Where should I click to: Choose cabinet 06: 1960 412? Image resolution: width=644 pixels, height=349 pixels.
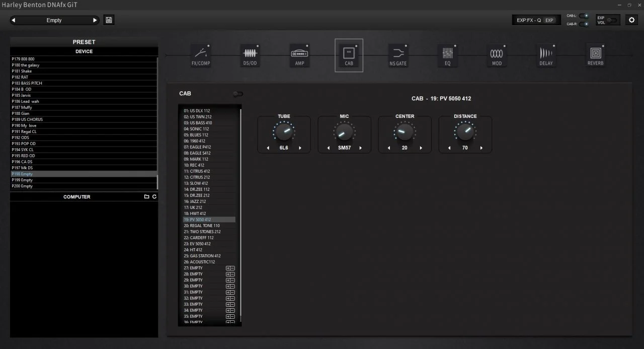pos(209,141)
